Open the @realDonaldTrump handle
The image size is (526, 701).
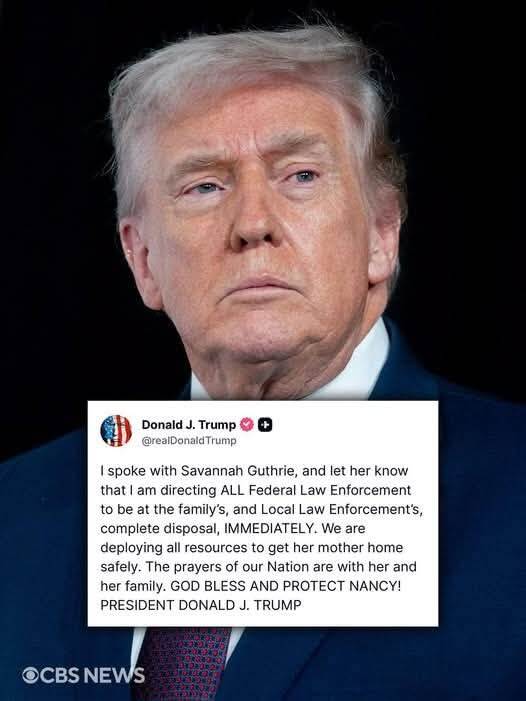tap(189, 440)
